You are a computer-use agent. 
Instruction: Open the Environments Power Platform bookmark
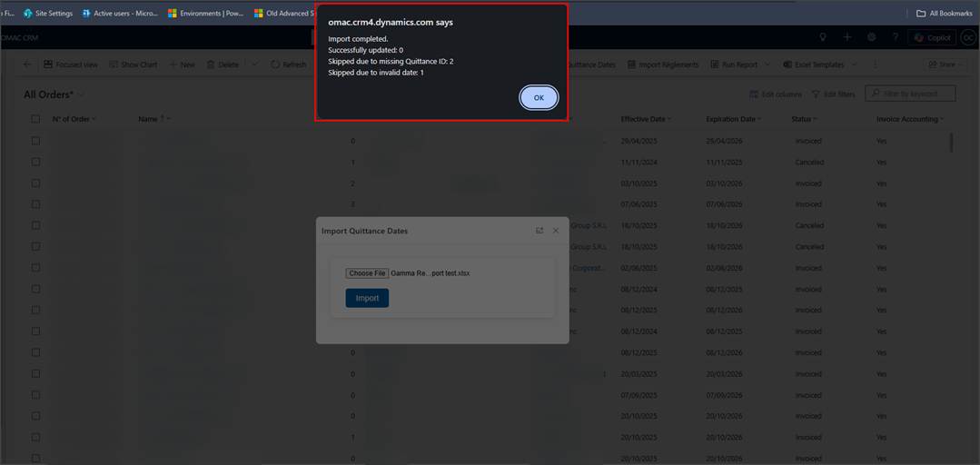pyautogui.click(x=205, y=13)
